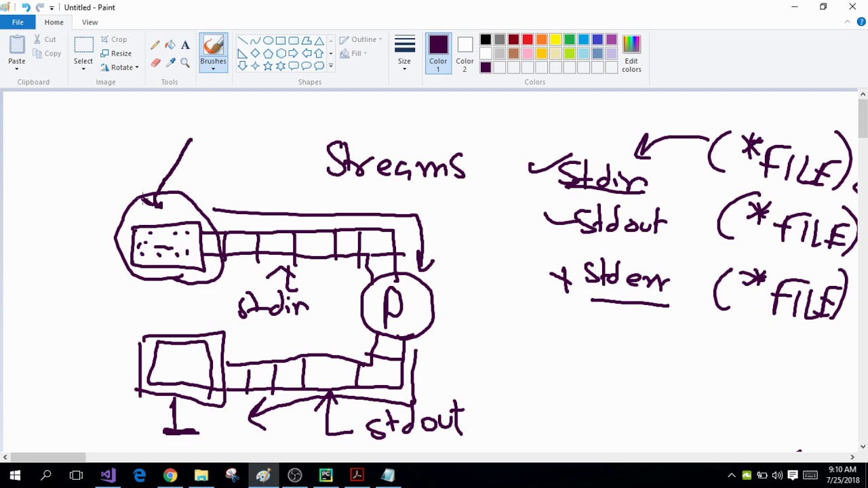Open the Windows Start menu
The image size is (868, 488).
point(15,475)
